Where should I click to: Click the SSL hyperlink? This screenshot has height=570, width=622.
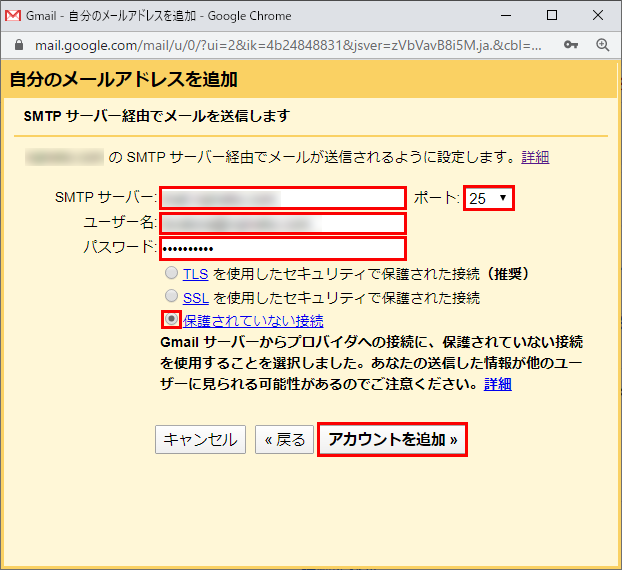195,297
